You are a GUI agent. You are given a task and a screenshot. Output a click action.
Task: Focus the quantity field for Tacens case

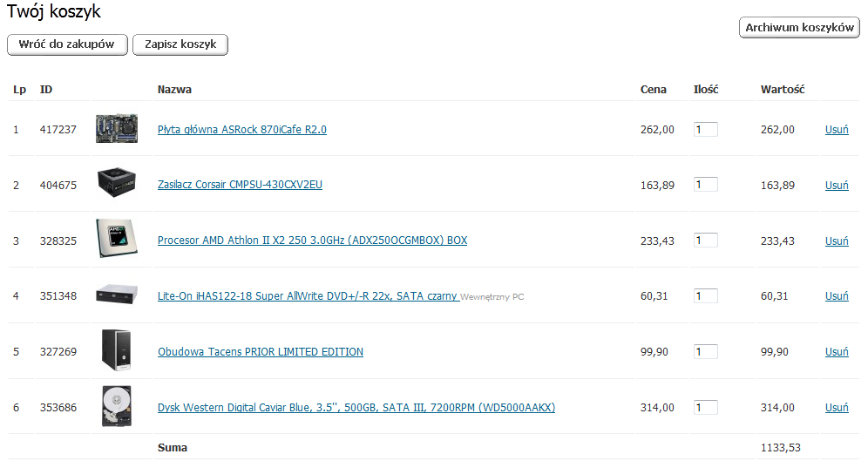tap(706, 352)
